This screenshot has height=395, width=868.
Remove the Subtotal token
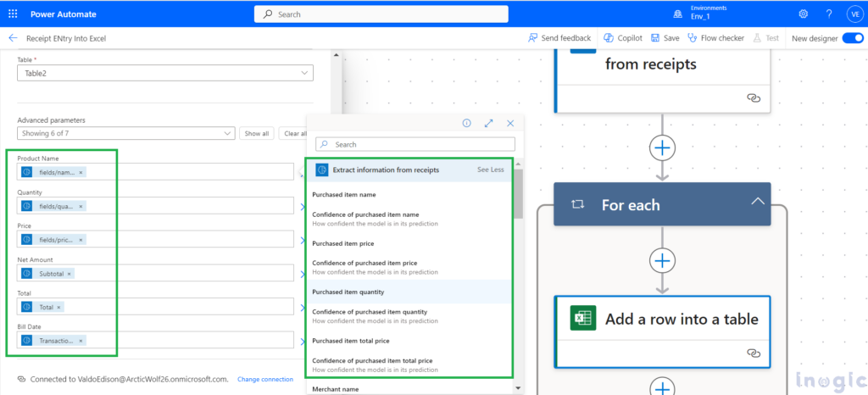click(70, 274)
